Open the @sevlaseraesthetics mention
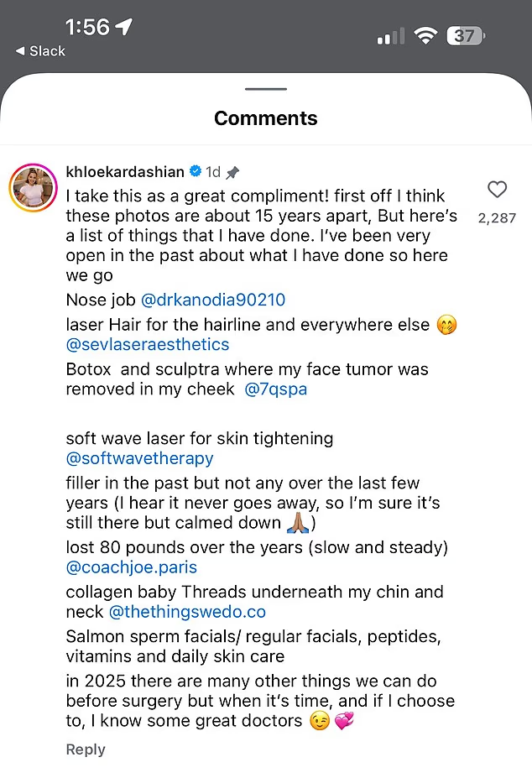This screenshot has width=532, height=773. (148, 344)
